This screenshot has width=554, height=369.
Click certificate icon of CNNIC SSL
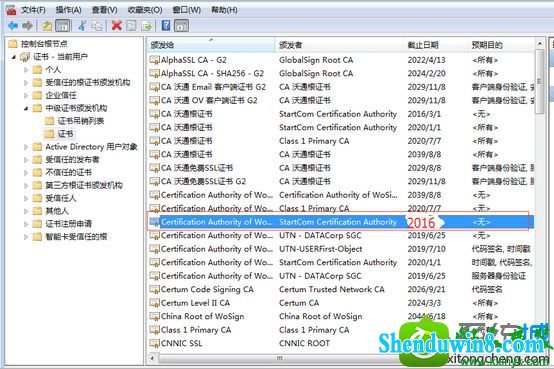[x=154, y=343]
